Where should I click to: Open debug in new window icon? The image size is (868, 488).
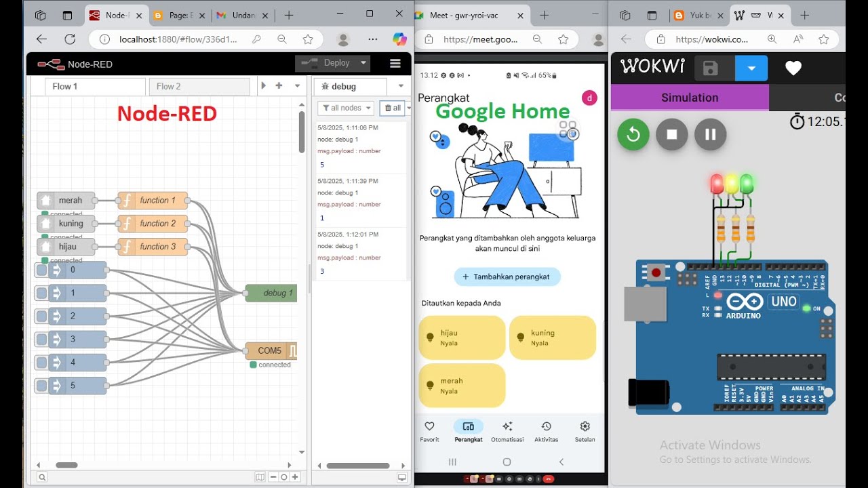(401, 477)
